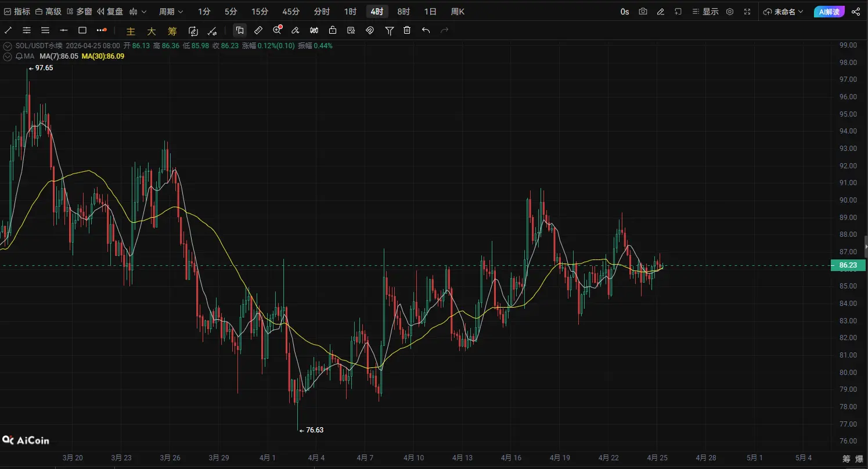Select the trend line drawing tool
The height and width of the screenshot is (469, 868).
coord(8,30)
